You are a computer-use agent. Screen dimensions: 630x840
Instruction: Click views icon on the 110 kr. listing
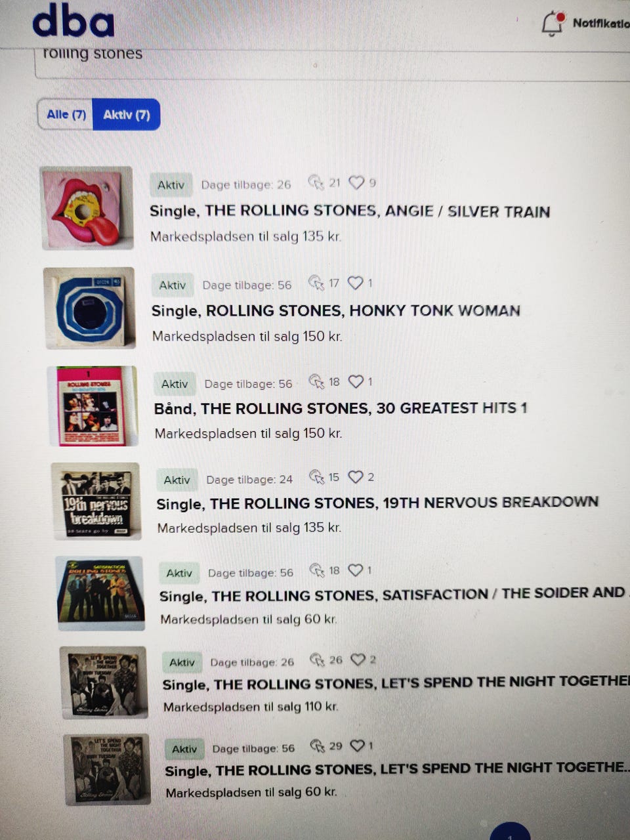tap(318, 660)
